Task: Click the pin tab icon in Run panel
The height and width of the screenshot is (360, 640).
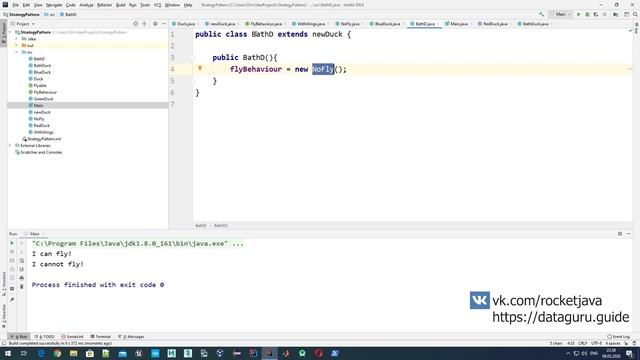Action: coord(12,300)
